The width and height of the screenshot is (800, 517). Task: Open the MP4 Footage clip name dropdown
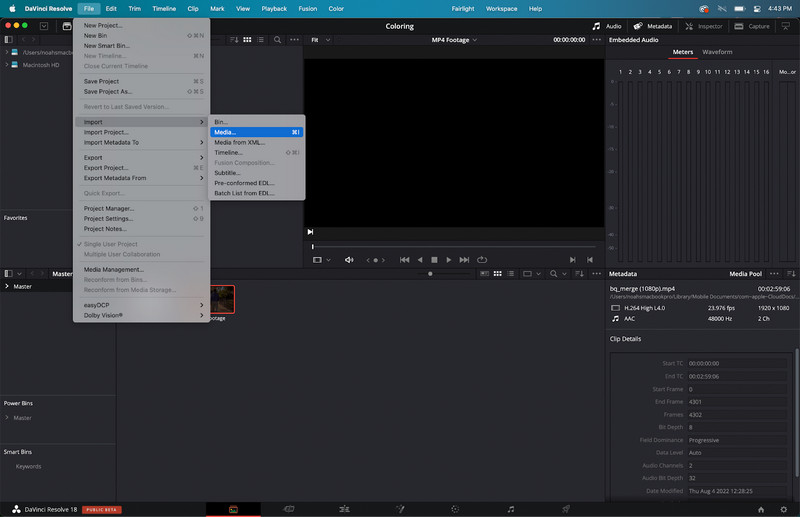[x=454, y=40]
